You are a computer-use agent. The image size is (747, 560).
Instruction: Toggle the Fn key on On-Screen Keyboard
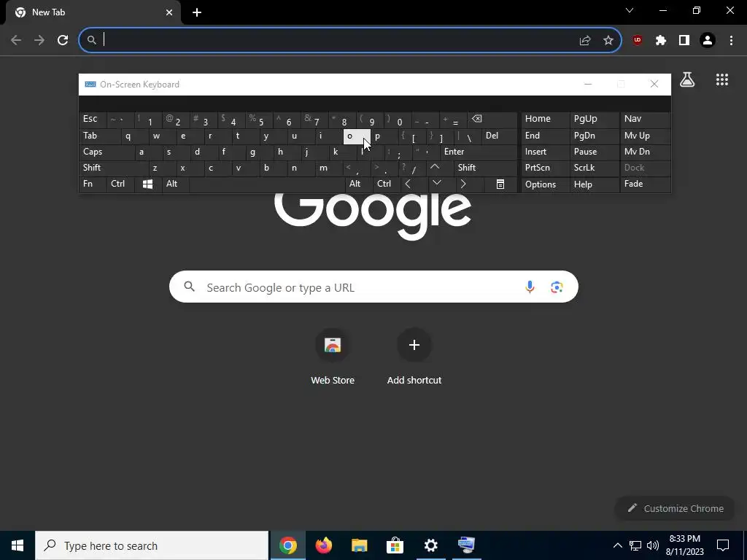pos(93,184)
